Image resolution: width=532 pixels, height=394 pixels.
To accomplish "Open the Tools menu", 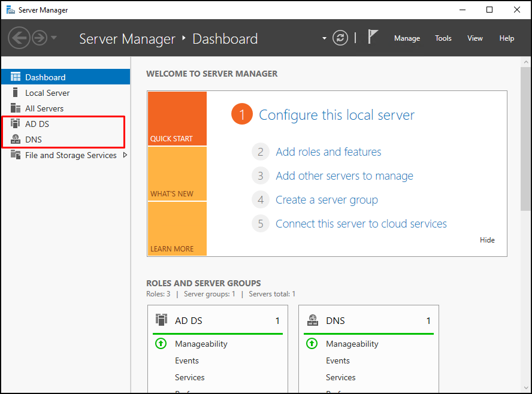I will [x=443, y=38].
